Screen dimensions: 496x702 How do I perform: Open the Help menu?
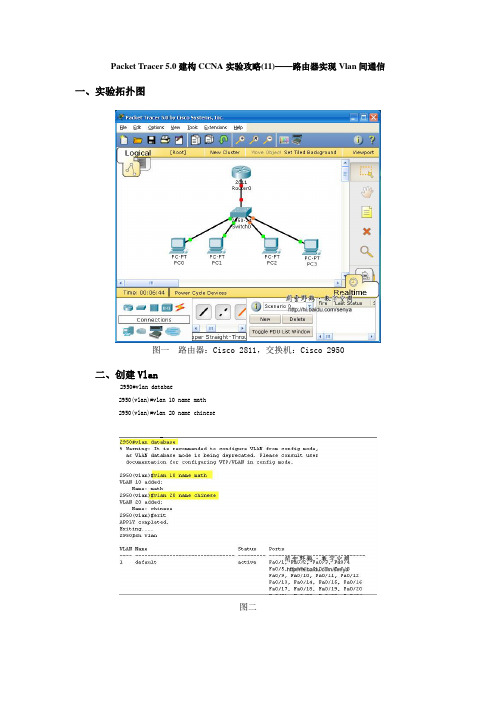coord(238,128)
